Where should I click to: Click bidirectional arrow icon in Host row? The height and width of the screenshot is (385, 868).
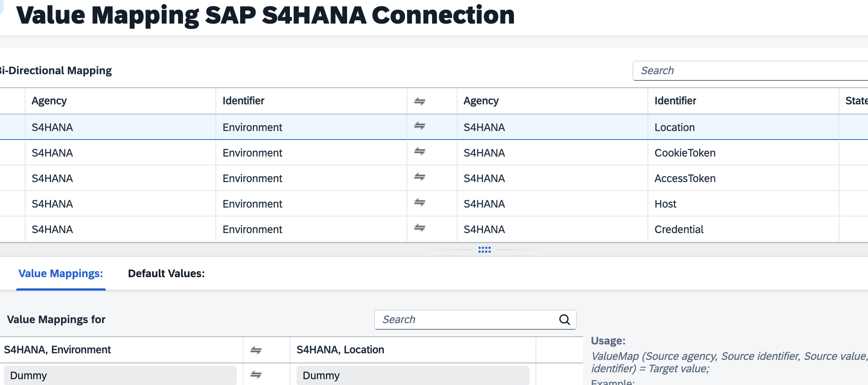tap(420, 203)
